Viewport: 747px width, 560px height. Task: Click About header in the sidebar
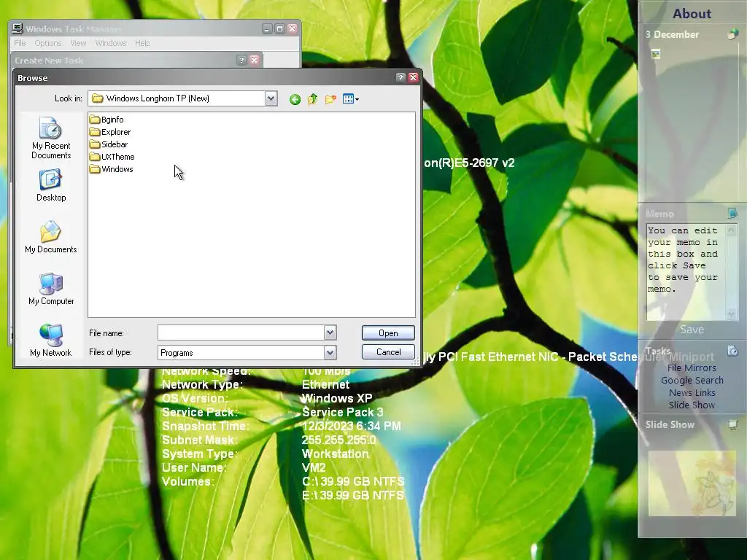[692, 13]
